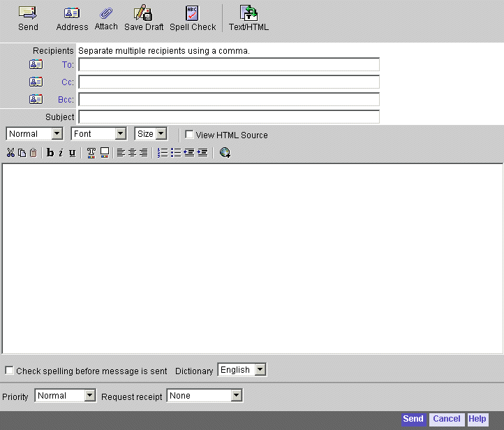The height and width of the screenshot is (430, 504).
Task: Click into the Subject field
Action: 229,117
